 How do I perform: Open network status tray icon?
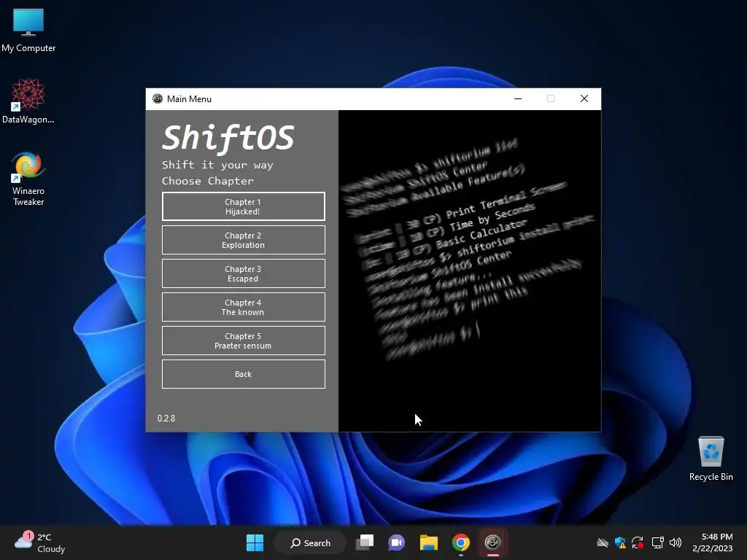pyautogui.click(x=658, y=542)
